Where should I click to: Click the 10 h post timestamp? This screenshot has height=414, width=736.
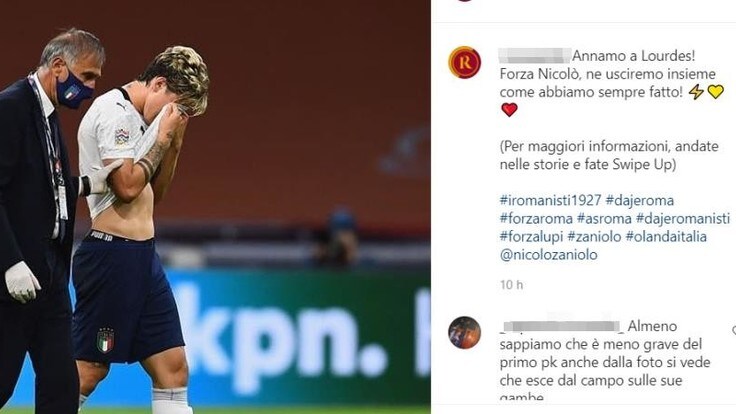pos(511,285)
